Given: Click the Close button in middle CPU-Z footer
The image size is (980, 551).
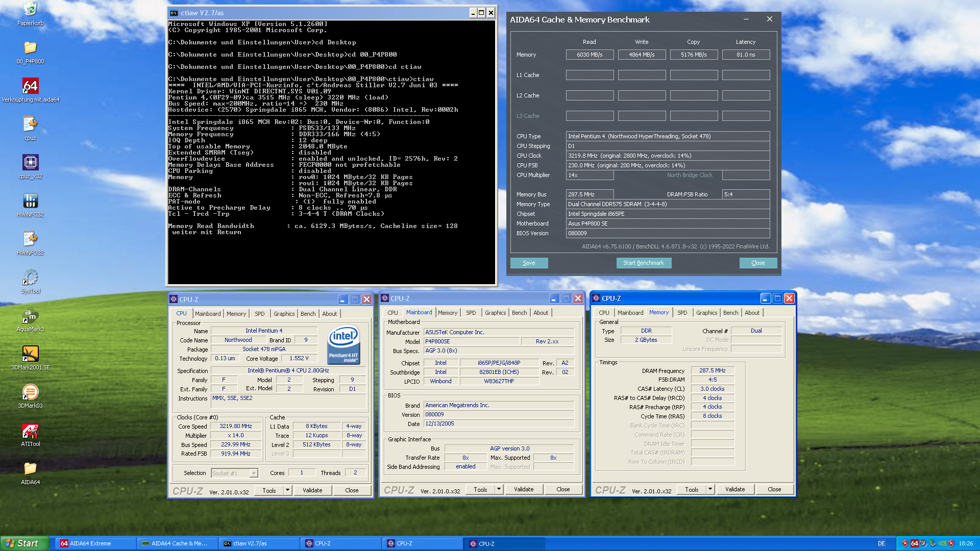Looking at the screenshot, I should [x=563, y=489].
